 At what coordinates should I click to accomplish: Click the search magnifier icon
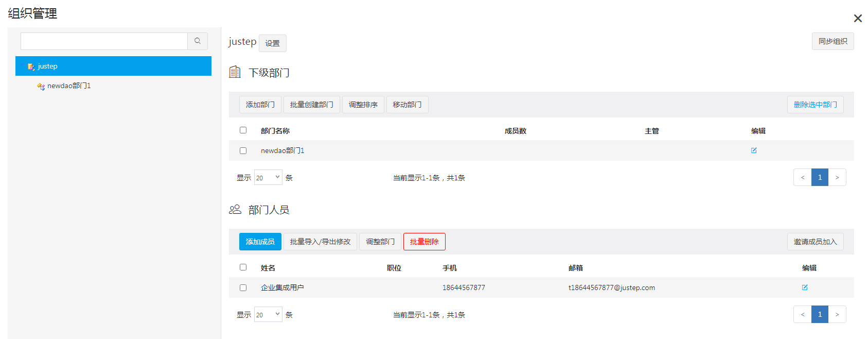[x=198, y=41]
